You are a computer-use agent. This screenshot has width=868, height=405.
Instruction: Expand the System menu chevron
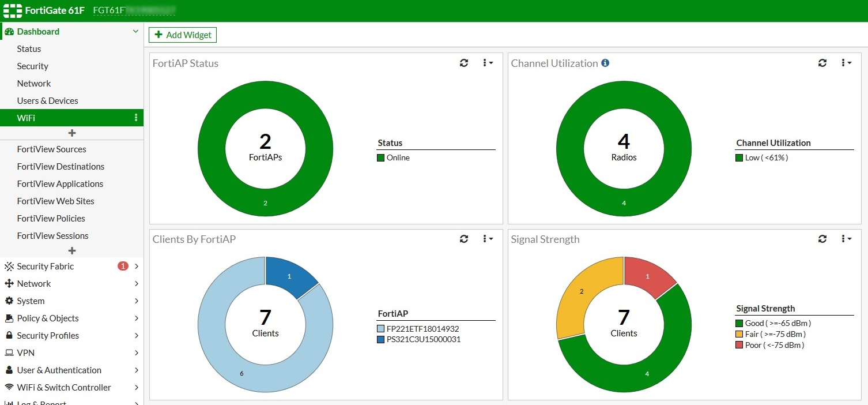point(137,301)
